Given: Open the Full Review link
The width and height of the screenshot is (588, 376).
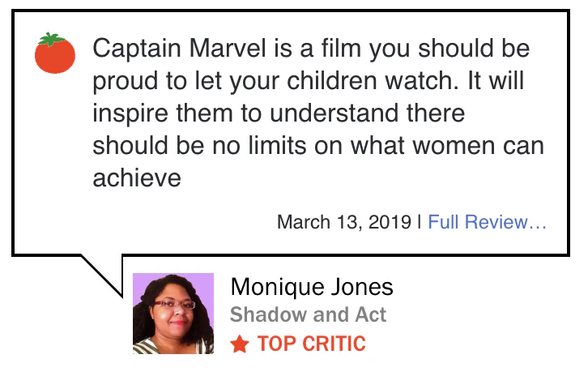Looking at the screenshot, I should 487,222.
